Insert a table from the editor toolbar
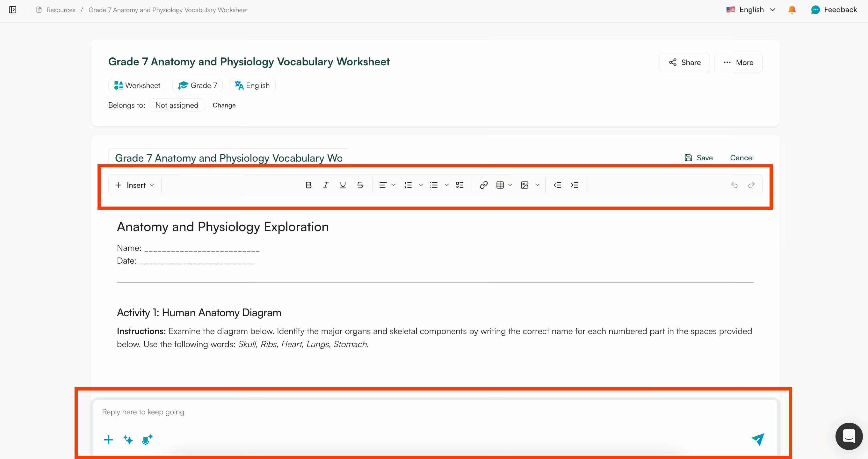868x459 pixels. click(x=500, y=185)
